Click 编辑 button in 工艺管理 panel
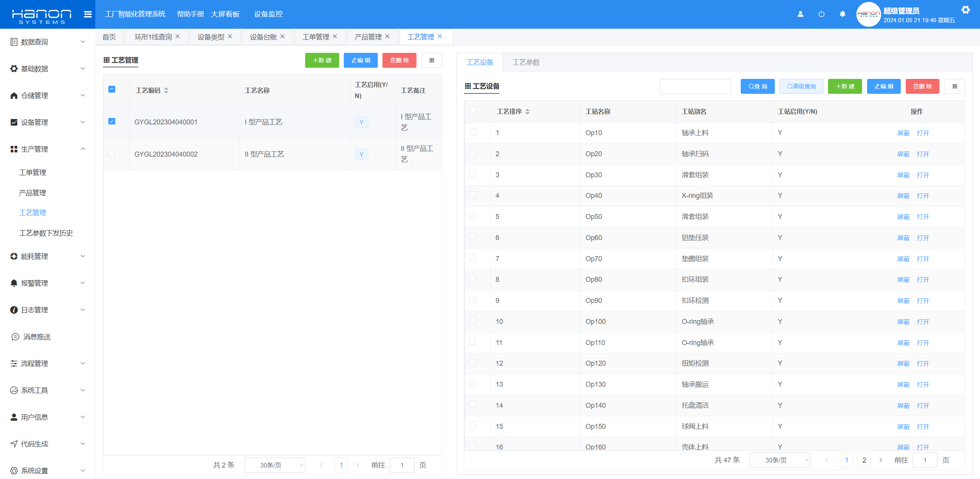The width and height of the screenshot is (980, 479). point(361,60)
